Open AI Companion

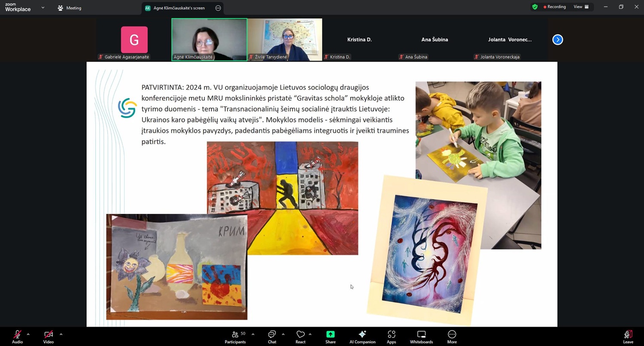click(x=362, y=337)
